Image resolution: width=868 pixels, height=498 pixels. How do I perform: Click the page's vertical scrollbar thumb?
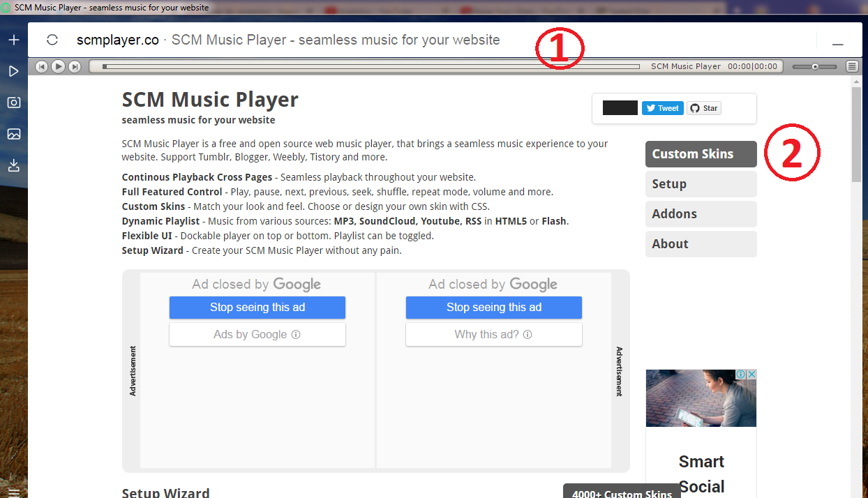click(856, 134)
